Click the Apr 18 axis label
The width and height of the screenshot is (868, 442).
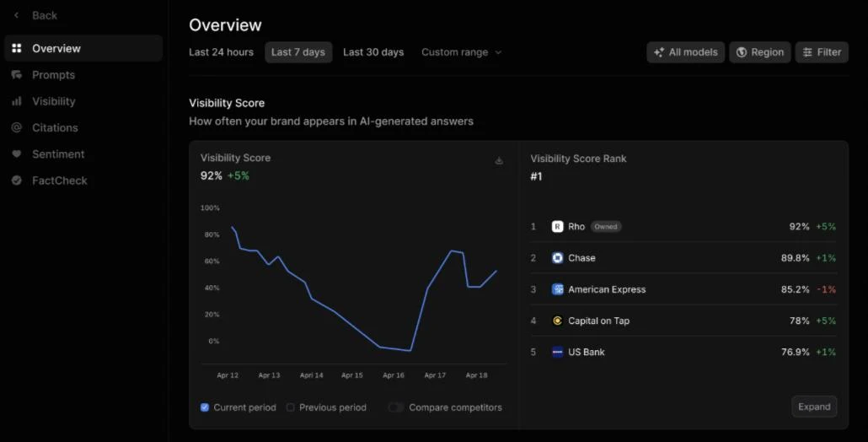(x=476, y=375)
